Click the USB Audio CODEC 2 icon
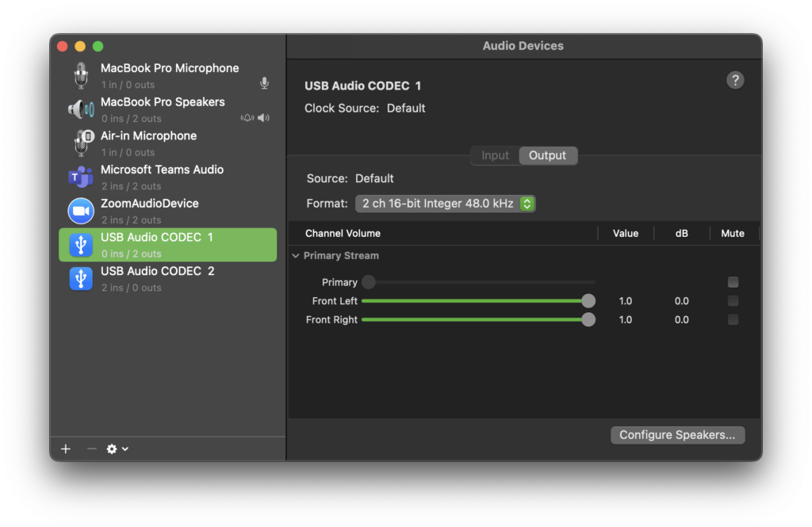812x527 pixels. pyautogui.click(x=81, y=279)
